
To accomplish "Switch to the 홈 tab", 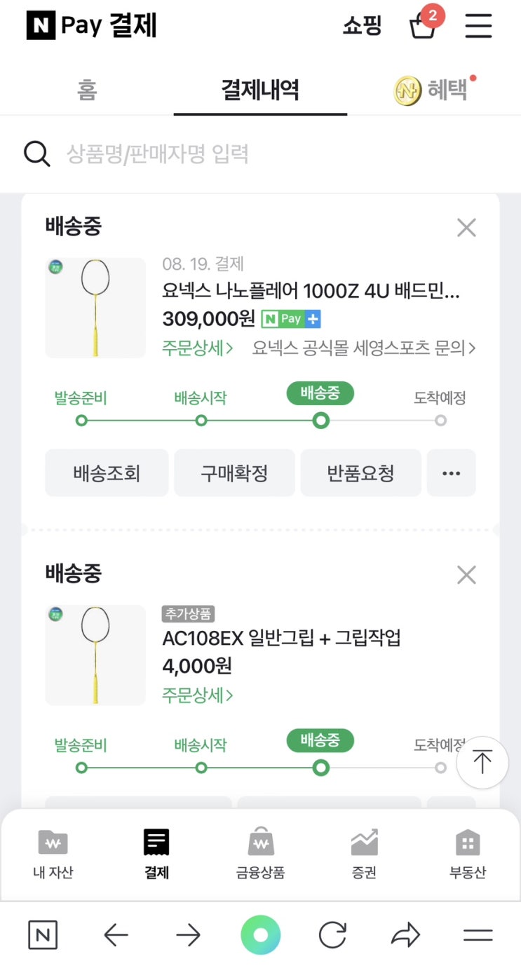I will (x=87, y=90).
